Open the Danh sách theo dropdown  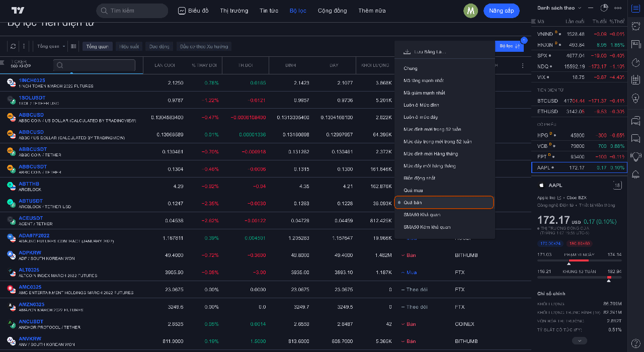coord(559,8)
